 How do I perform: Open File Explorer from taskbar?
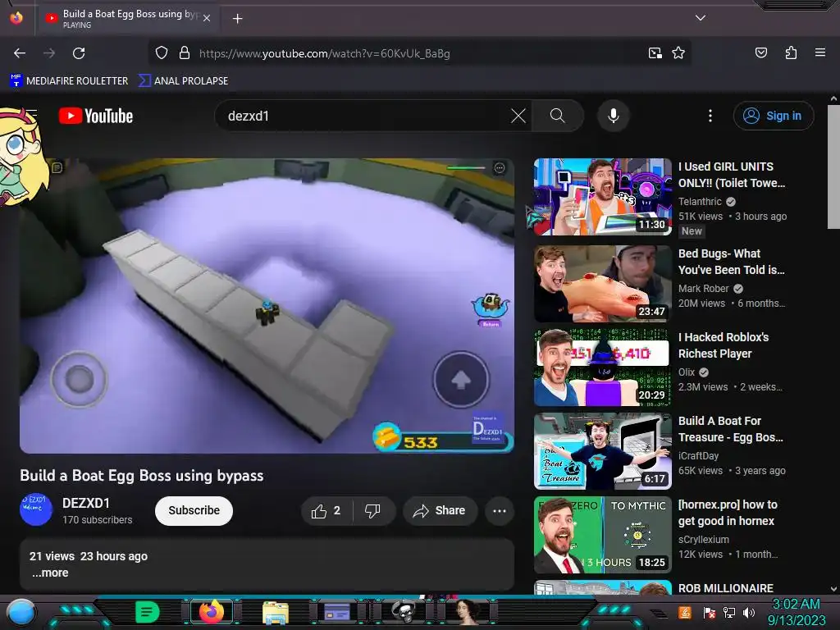pyautogui.click(x=276, y=612)
